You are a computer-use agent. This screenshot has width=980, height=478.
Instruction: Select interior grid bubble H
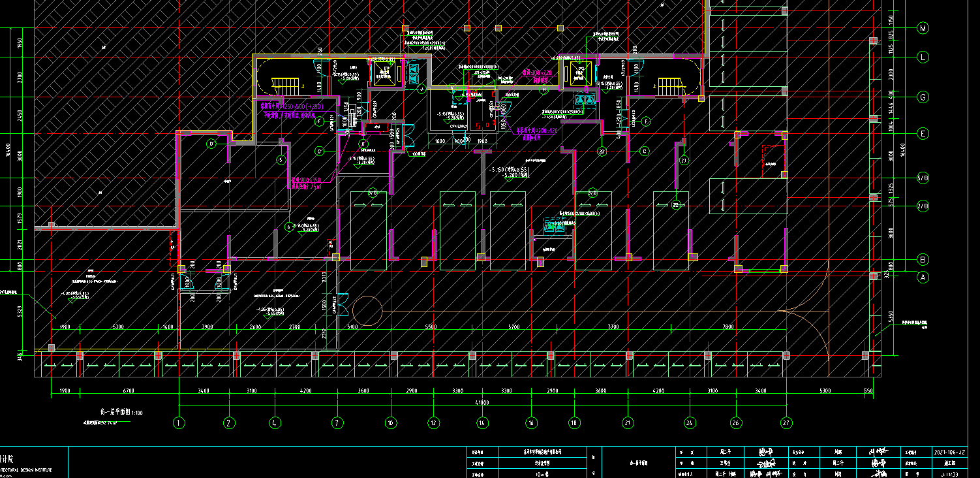point(544,89)
